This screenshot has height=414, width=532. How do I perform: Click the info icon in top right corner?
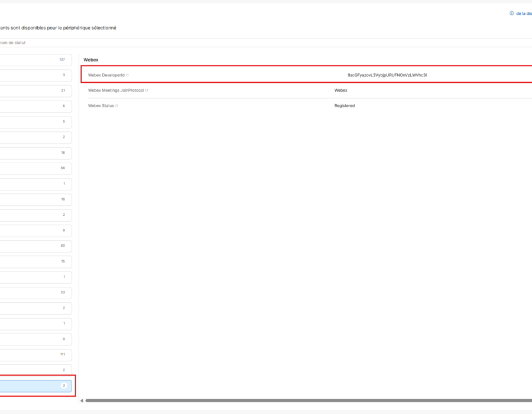(512, 14)
